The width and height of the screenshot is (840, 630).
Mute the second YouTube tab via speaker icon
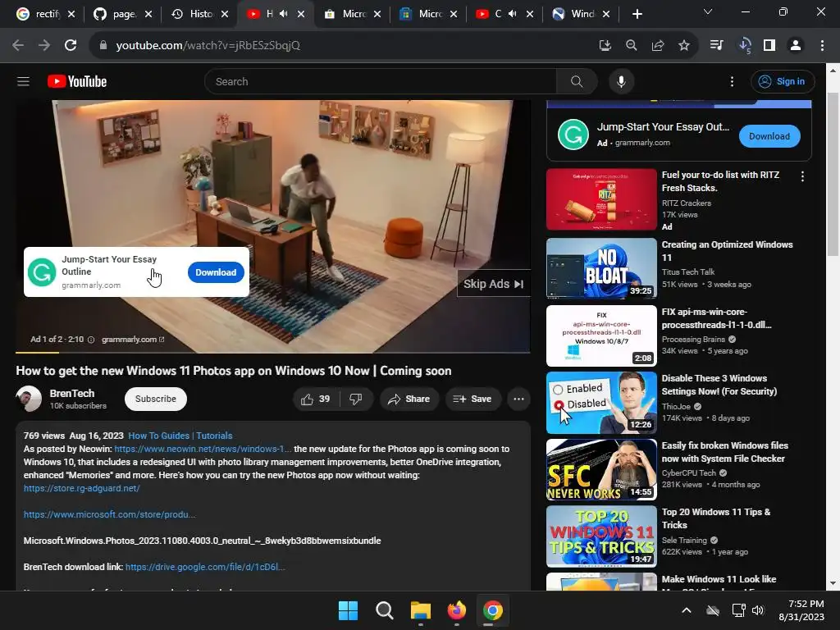click(512, 14)
